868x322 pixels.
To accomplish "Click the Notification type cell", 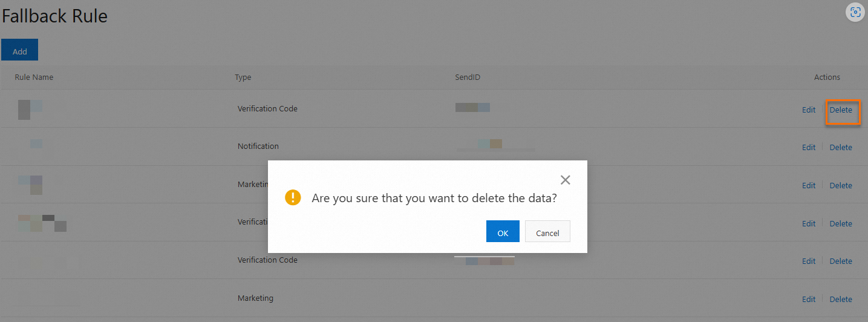I will click(258, 146).
